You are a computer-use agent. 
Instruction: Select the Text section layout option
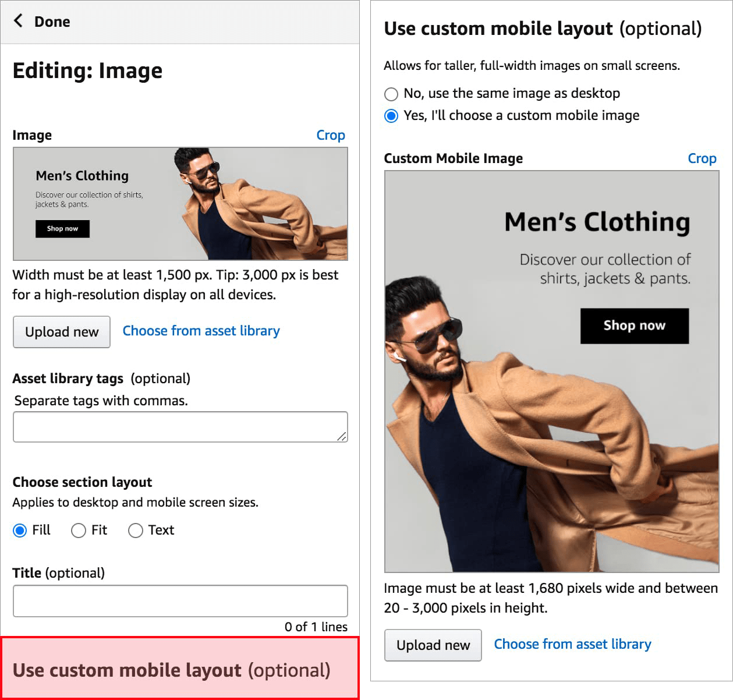click(136, 531)
